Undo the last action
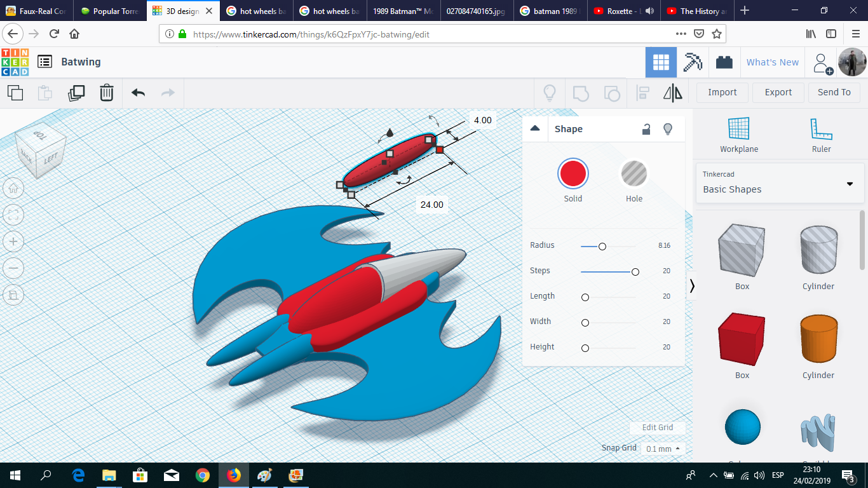 coord(138,93)
